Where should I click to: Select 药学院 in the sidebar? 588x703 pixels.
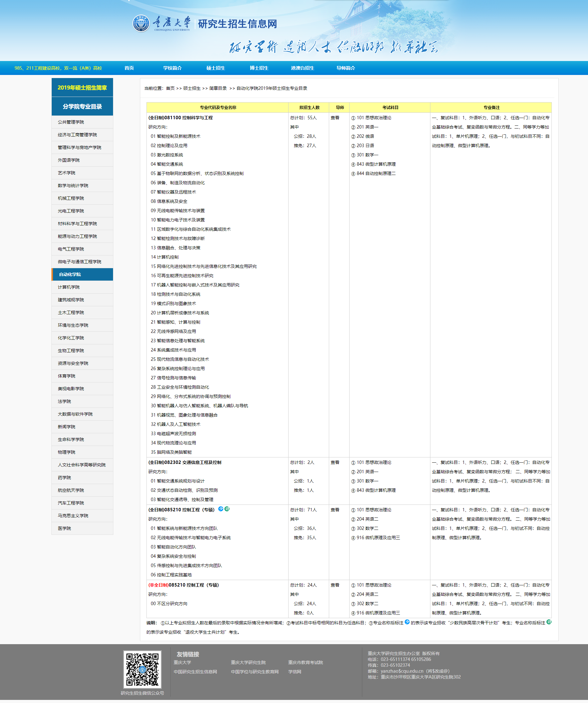coord(82,478)
